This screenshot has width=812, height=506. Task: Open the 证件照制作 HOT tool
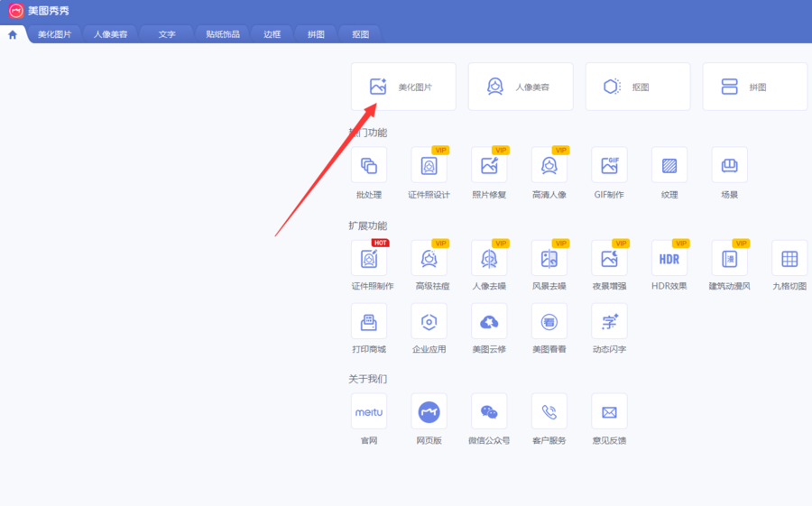pyautogui.click(x=369, y=258)
